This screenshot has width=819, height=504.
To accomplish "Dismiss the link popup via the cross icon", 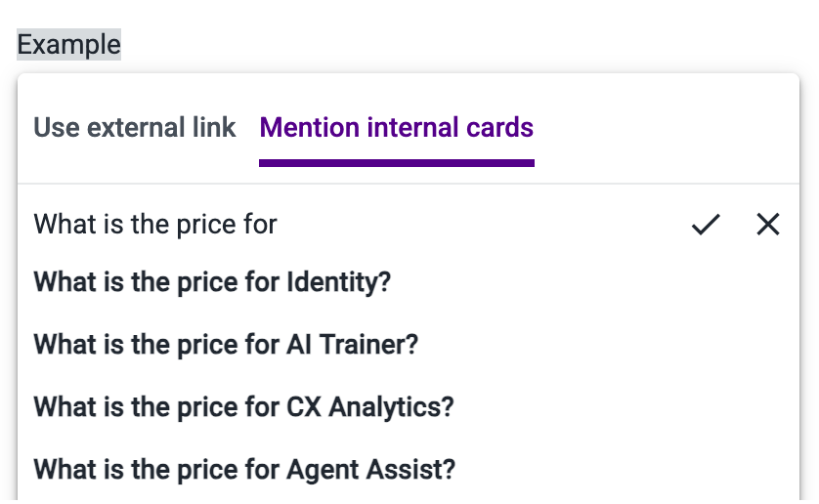I will pos(768,226).
